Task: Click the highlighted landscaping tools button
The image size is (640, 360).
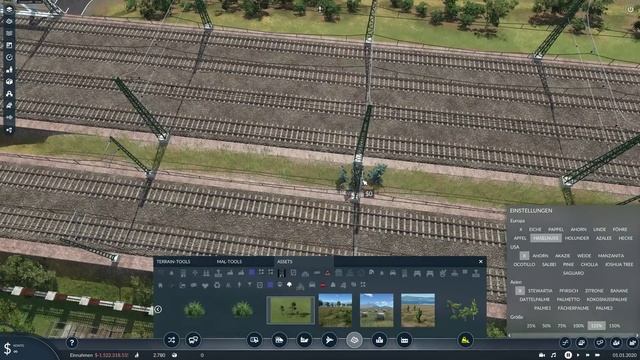Action: point(354,340)
